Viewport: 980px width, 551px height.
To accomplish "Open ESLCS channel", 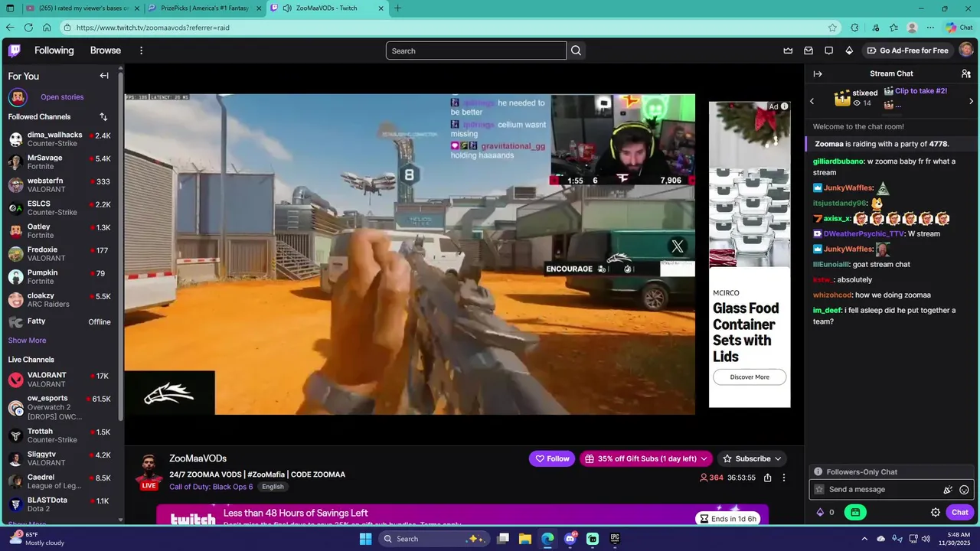I will coord(61,208).
